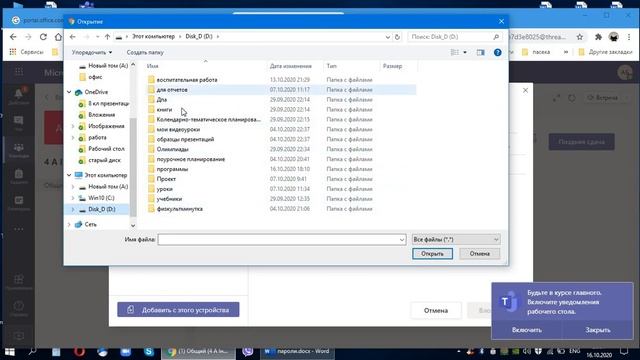Image resolution: width=640 pixels, height=360 pixels.
Task: Select folder воспитательная работа
Action: coord(187,80)
